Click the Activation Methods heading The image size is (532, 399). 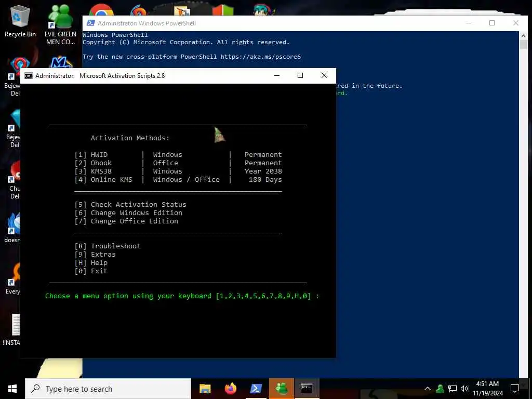130,138
